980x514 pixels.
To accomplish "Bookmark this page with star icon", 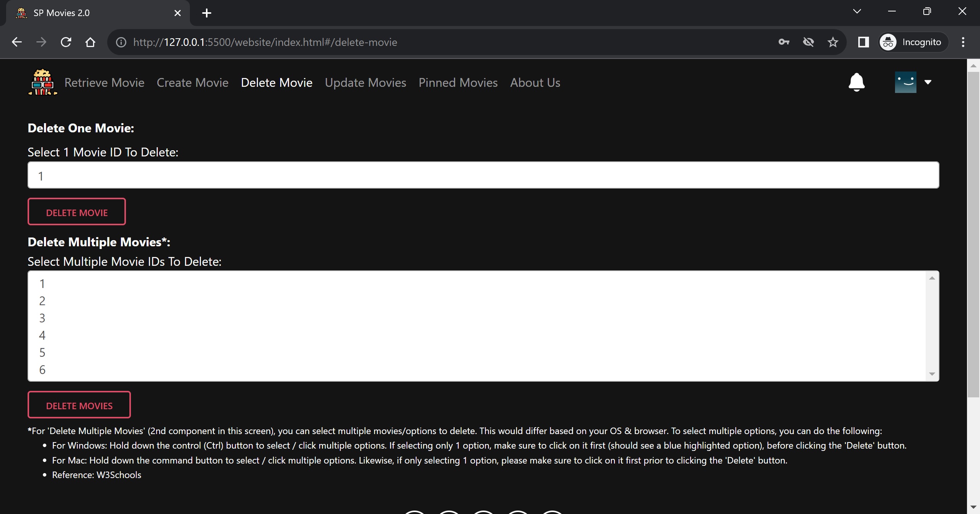I will [833, 42].
